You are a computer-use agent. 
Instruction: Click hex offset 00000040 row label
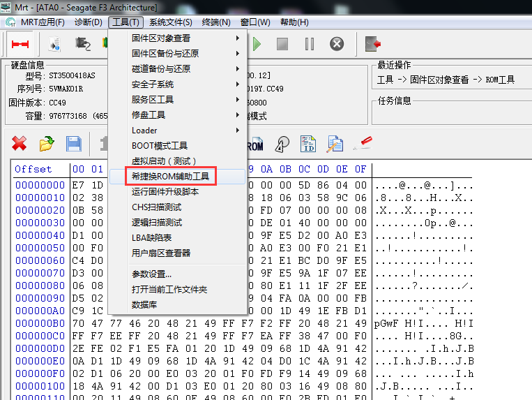pos(40,236)
